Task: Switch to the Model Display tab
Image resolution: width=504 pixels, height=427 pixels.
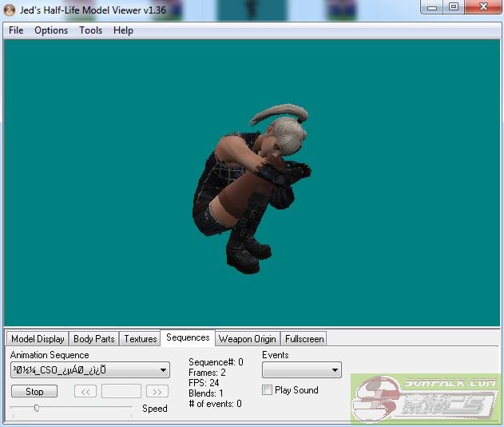Action: 38,339
